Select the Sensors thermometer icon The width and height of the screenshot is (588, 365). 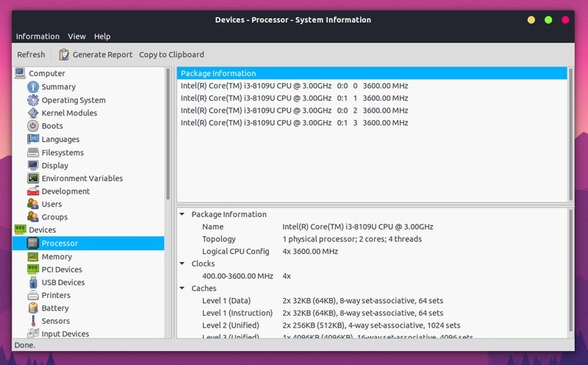(33, 321)
